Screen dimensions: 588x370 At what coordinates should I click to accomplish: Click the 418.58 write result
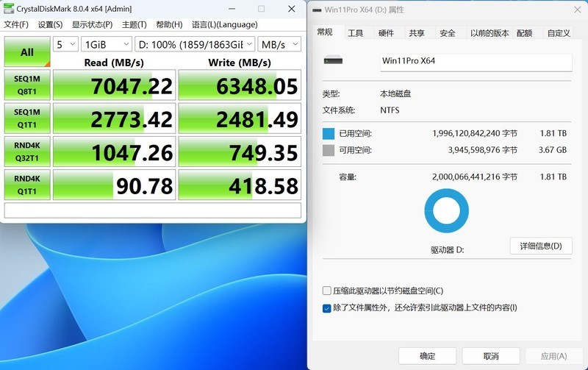point(240,185)
